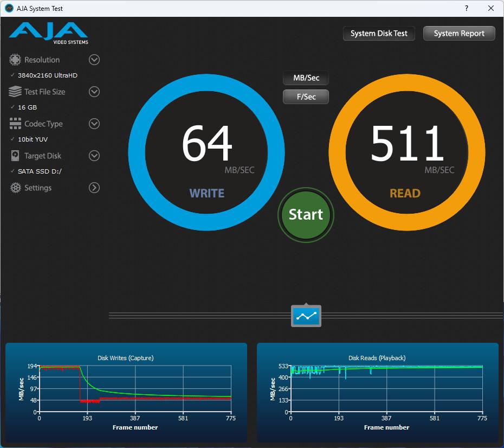
Task: Open the System Report tab
Action: click(x=459, y=34)
